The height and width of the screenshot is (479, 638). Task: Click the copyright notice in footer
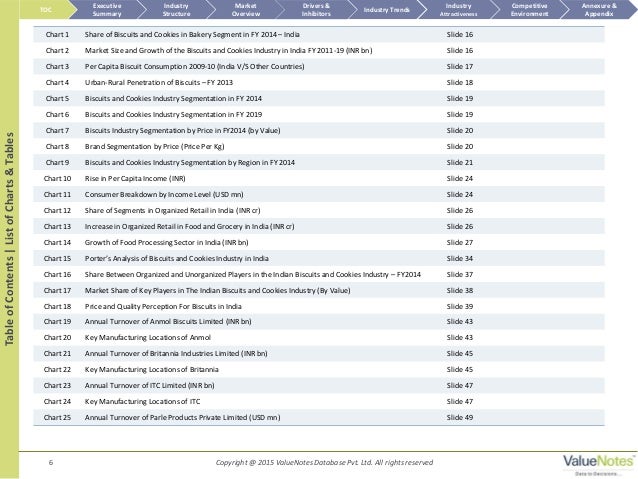pyautogui.click(x=324, y=462)
